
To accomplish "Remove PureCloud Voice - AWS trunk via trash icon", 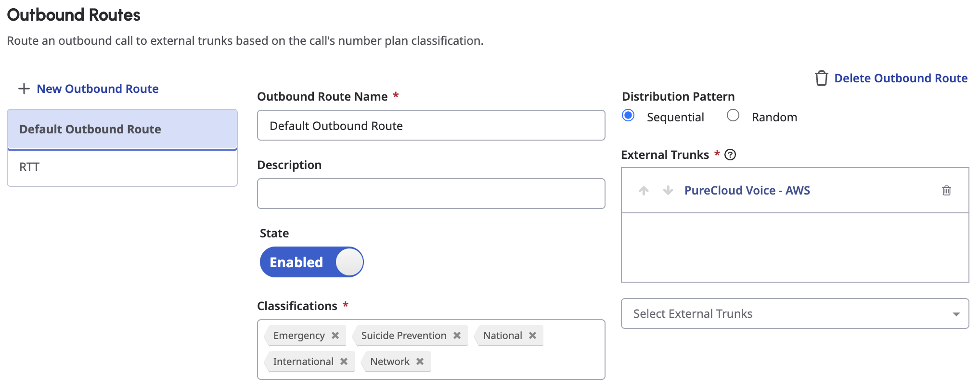I will click(x=946, y=191).
